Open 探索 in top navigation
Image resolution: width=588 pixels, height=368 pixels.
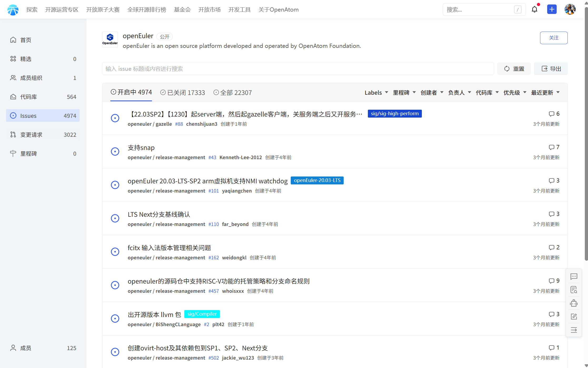click(x=32, y=10)
